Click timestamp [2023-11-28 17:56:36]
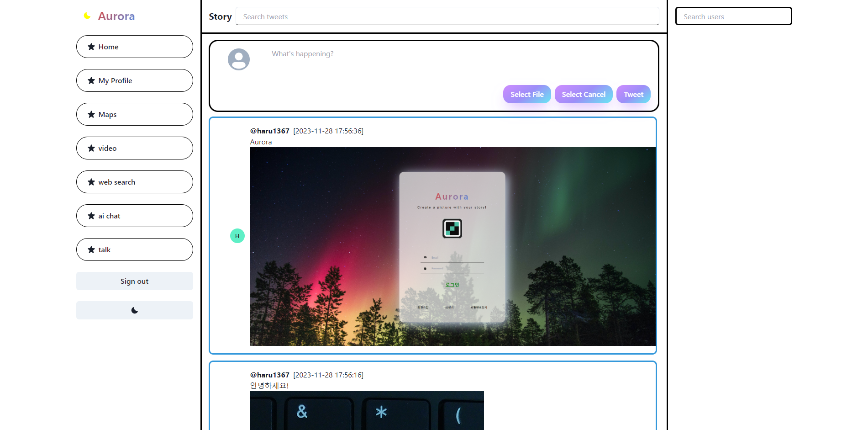 click(328, 131)
